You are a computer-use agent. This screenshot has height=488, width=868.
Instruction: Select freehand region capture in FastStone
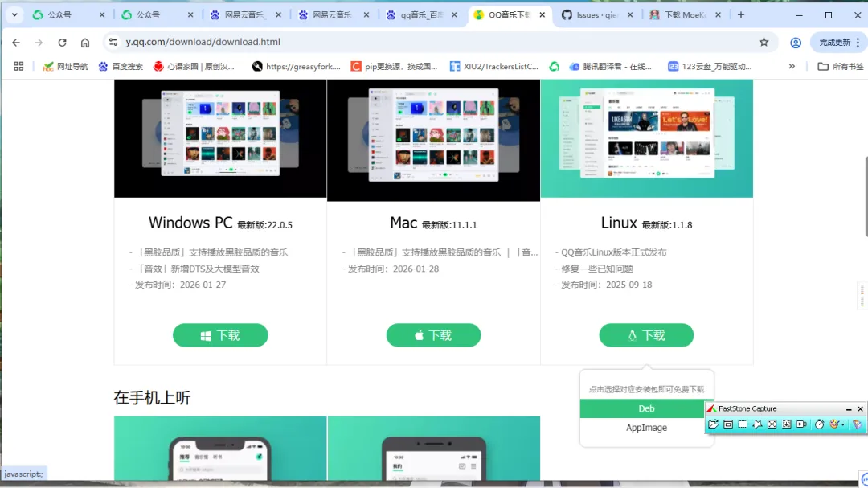point(757,424)
